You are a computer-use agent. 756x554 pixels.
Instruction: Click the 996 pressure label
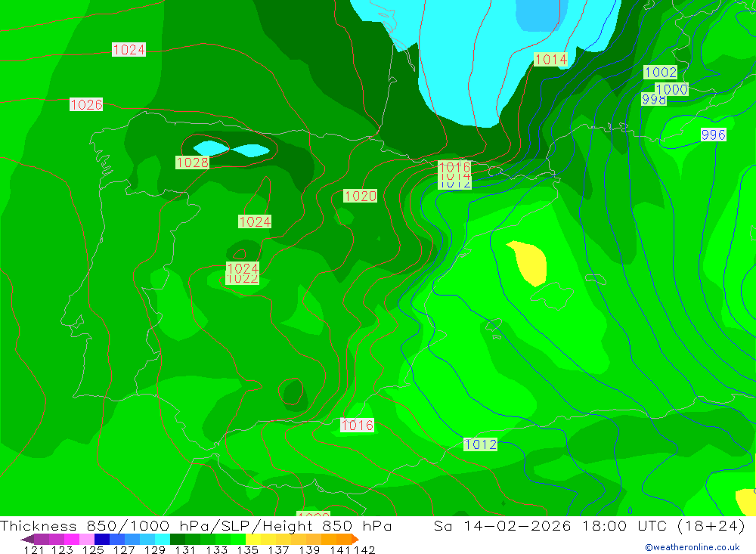714,135
